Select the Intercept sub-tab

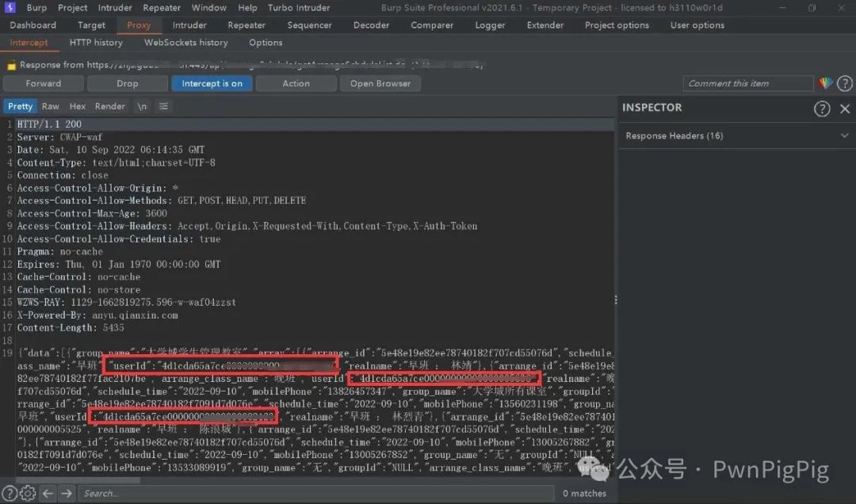(x=29, y=43)
